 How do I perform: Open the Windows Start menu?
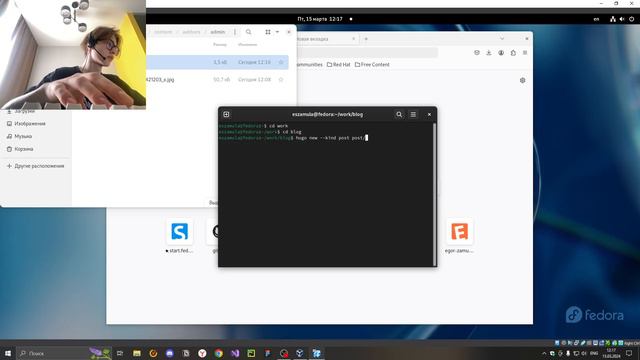(8, 353)
